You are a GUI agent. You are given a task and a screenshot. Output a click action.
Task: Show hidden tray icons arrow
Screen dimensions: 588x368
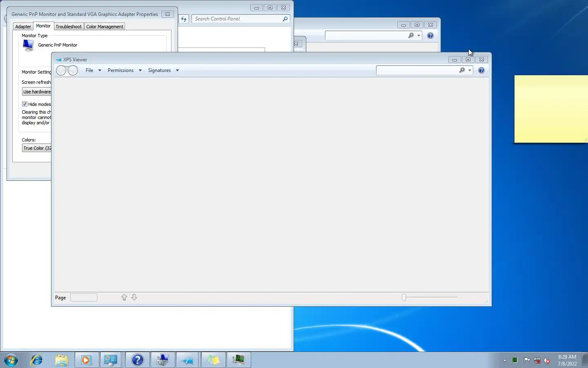505,360
